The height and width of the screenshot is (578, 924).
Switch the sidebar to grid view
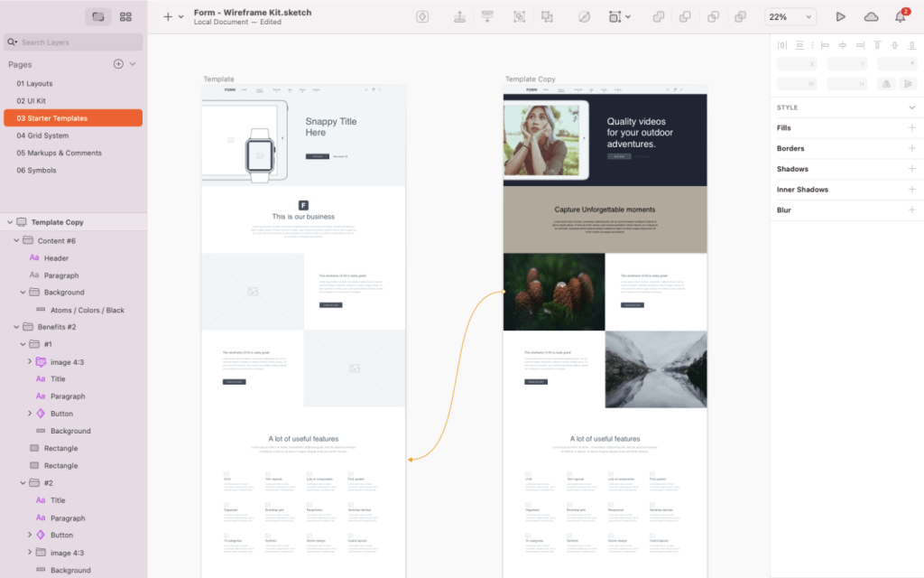tap(125, 15)
